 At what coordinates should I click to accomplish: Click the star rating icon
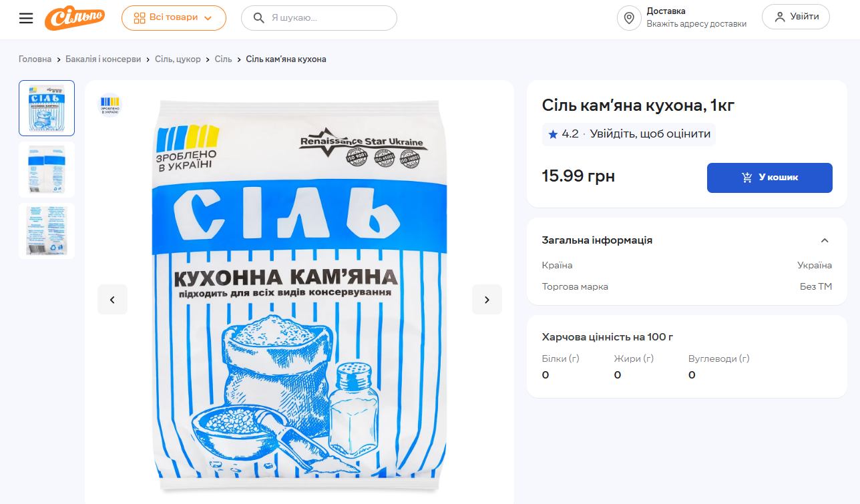553,134
